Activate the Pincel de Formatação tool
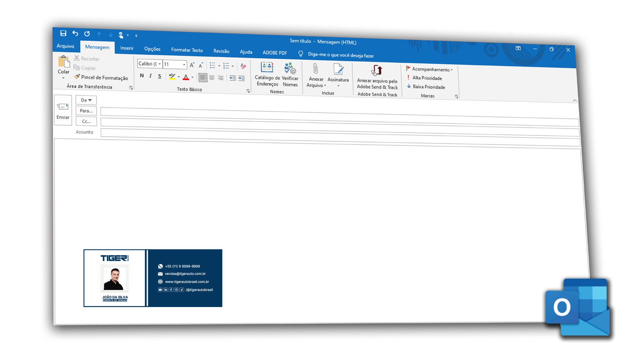This screenshot has width=644, height=362. [x=101, y=77]
